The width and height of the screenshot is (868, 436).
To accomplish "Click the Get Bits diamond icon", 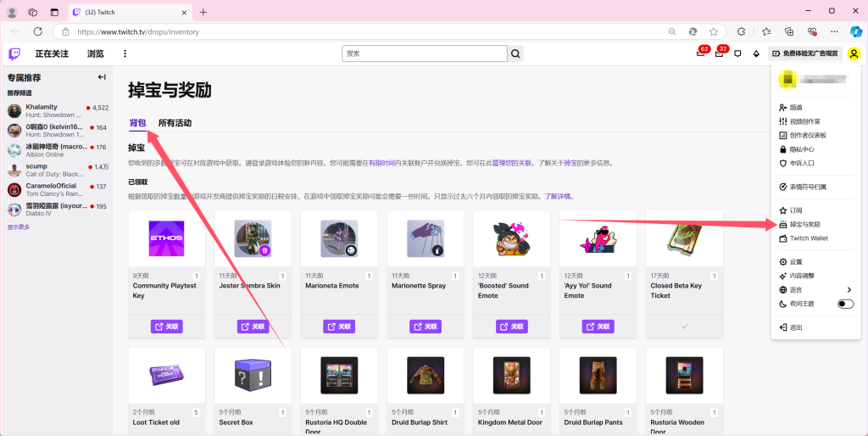I will (756, 53).
